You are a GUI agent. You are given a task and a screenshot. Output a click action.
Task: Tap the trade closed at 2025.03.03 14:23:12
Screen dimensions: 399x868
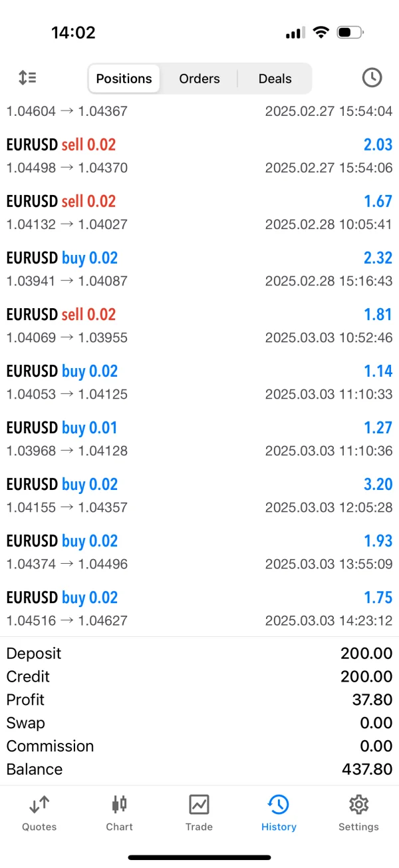point(199,608)
